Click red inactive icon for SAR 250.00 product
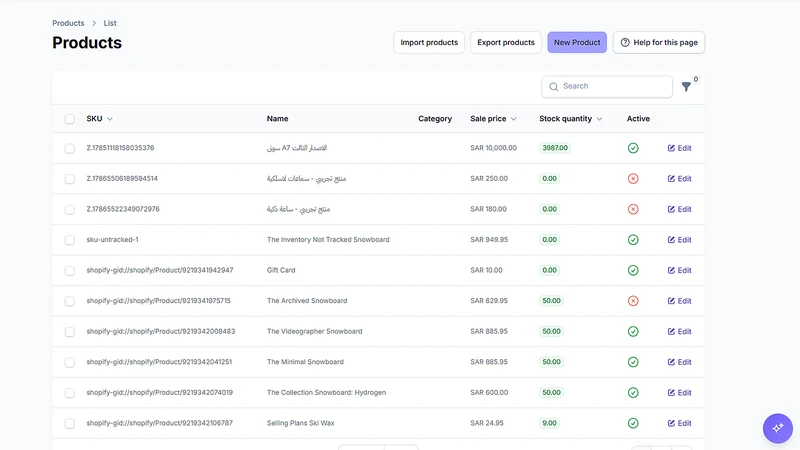Screen dimensions: 800x450 click(x=633, y=179)
